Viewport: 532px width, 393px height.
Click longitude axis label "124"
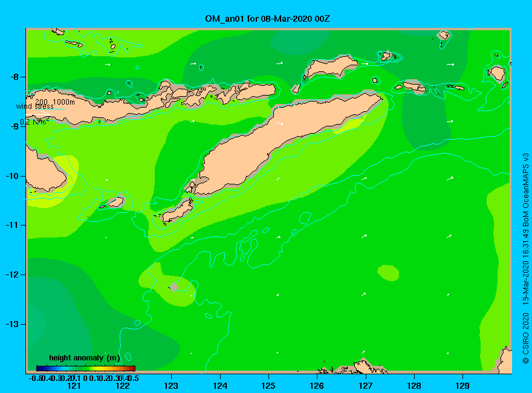click(220, 386)
